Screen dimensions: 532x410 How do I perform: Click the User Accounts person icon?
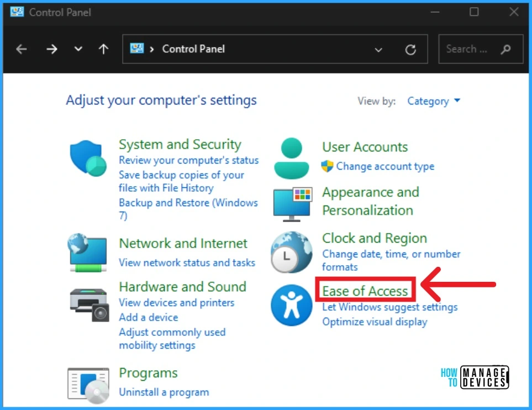(x=292, y=159)
